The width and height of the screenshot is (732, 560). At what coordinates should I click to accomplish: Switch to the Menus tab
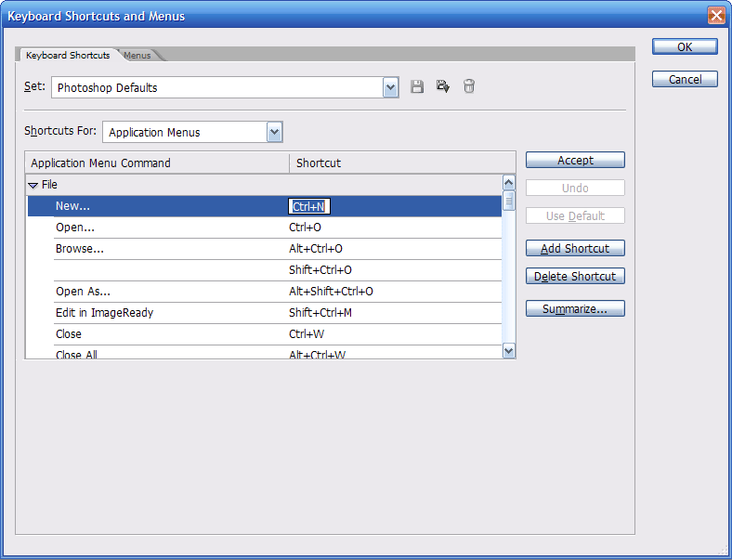pos(137,56)
